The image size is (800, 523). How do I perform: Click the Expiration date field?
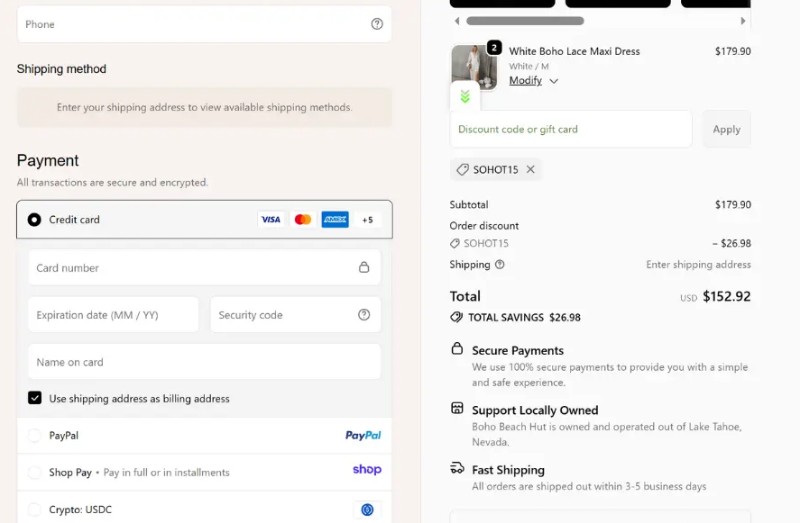point(113,315)
